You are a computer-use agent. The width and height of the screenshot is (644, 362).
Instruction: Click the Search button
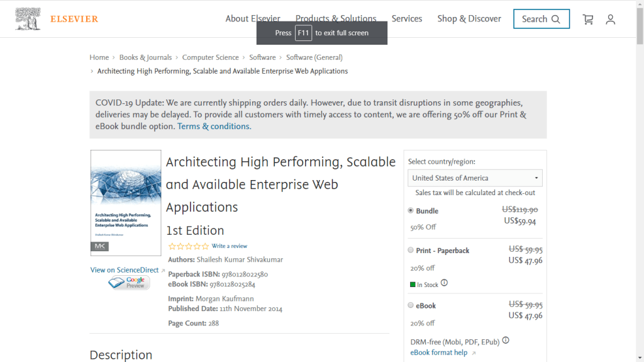click(541, 19)
